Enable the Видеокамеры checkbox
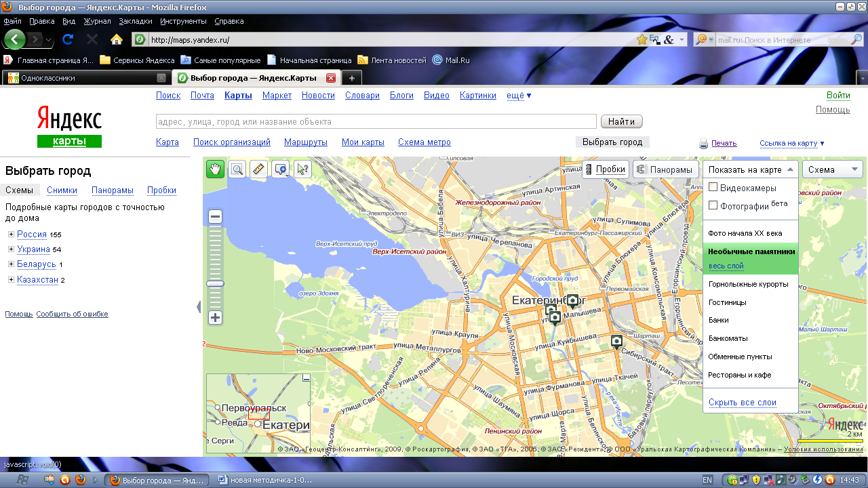 (x=713, y=188)
